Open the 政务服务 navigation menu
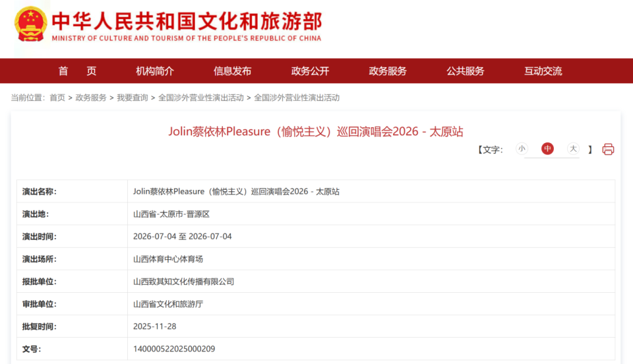The height and width of the screenshot is (364, 633). coord(388,71)
